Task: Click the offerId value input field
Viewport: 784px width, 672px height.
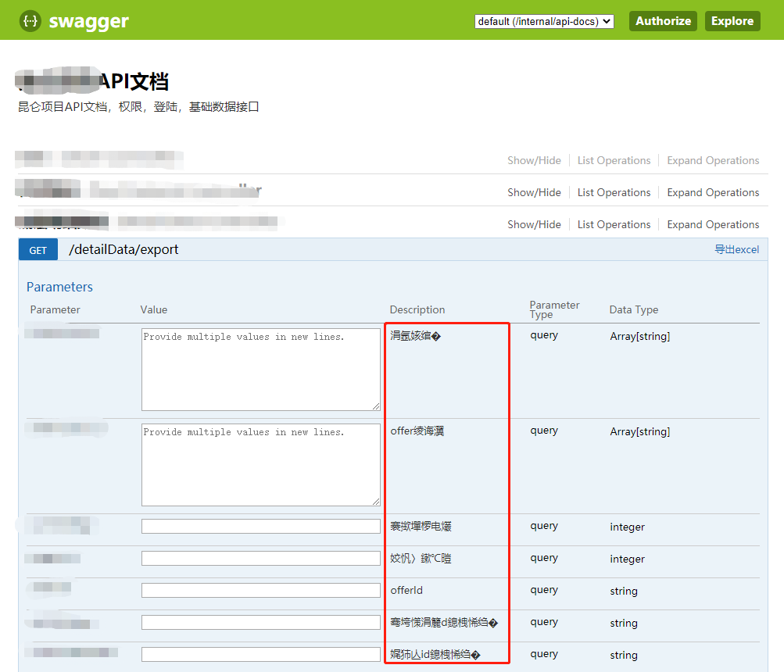Action: tap(260, 590)
